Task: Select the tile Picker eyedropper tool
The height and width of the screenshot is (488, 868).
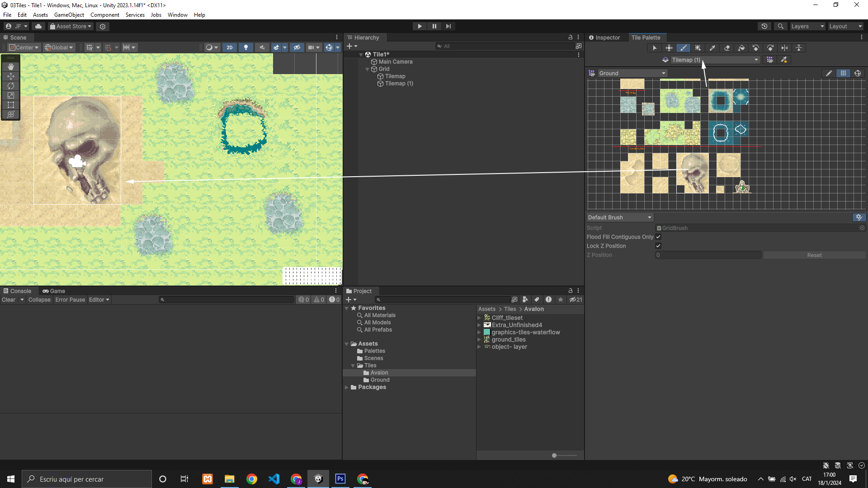Action: [x=712, y=48]
